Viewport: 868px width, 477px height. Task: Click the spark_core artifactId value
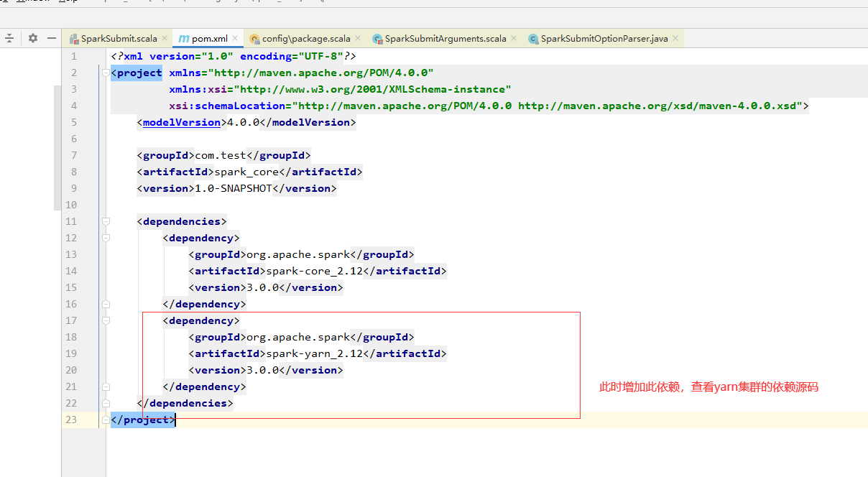click(x=246, y=172)
